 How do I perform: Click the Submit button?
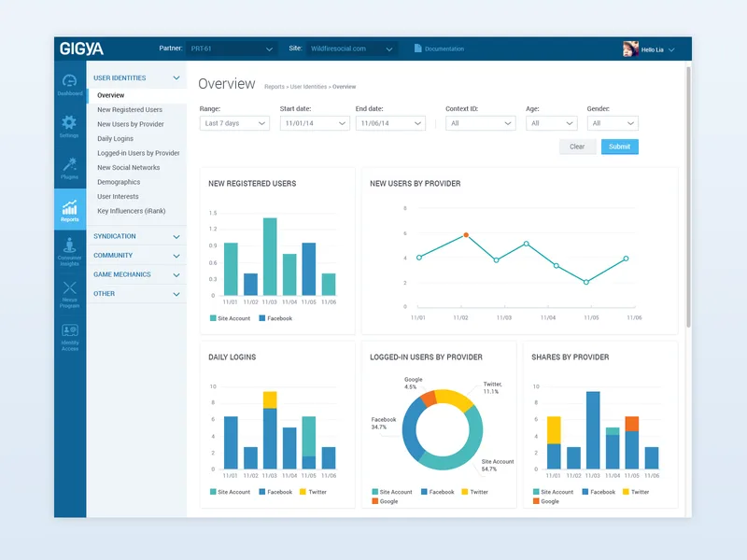pos(619,147)
